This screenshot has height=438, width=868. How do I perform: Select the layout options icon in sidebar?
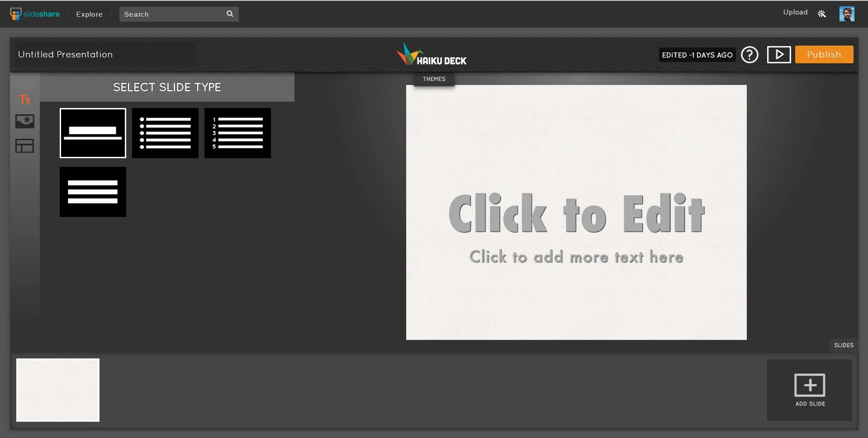[25, 146]
